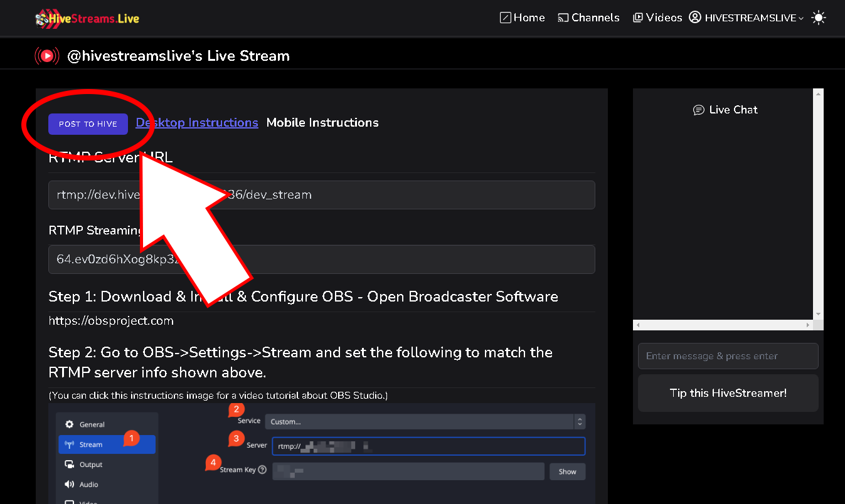The image size is (845, 504).
Task: Expand the HIVESTREAMSLIVE account dropdown
Action: click(747, 18)
